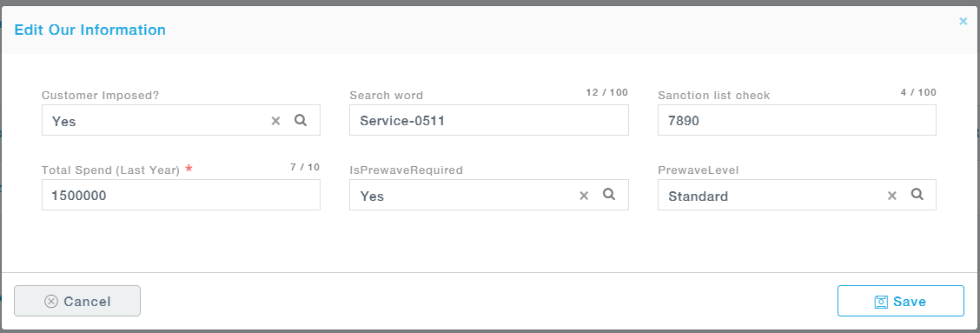Click the Sanction list check label
Viewport: 980px width, 333px height.
pos(714,95)
